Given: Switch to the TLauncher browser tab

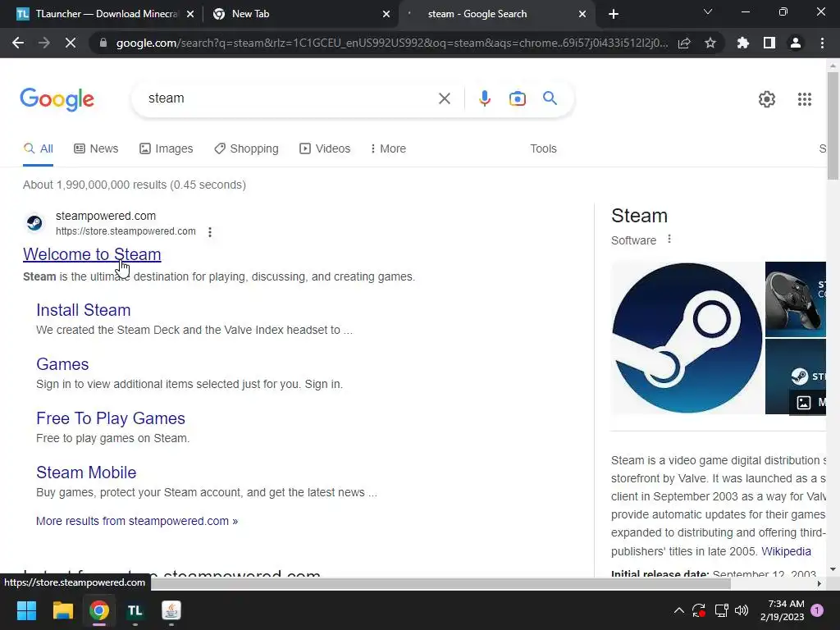Looking at the screenshot, I should (98, 14).
